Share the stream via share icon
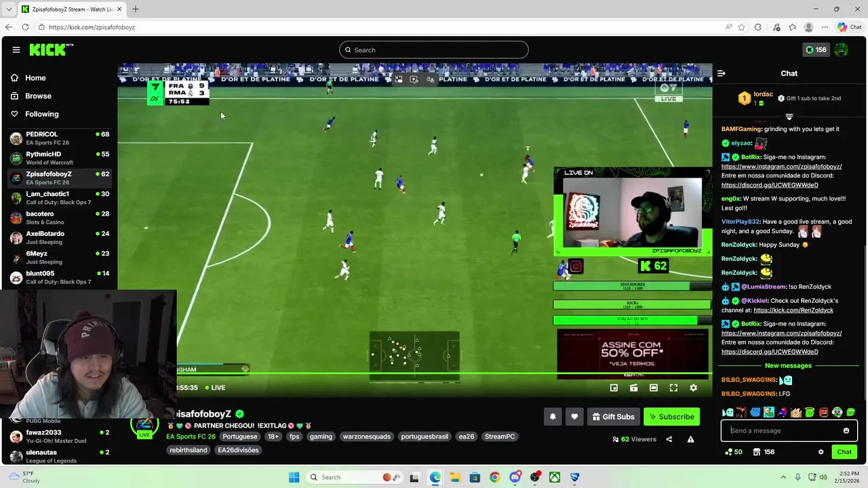The image size is (868, 488). 669,439
